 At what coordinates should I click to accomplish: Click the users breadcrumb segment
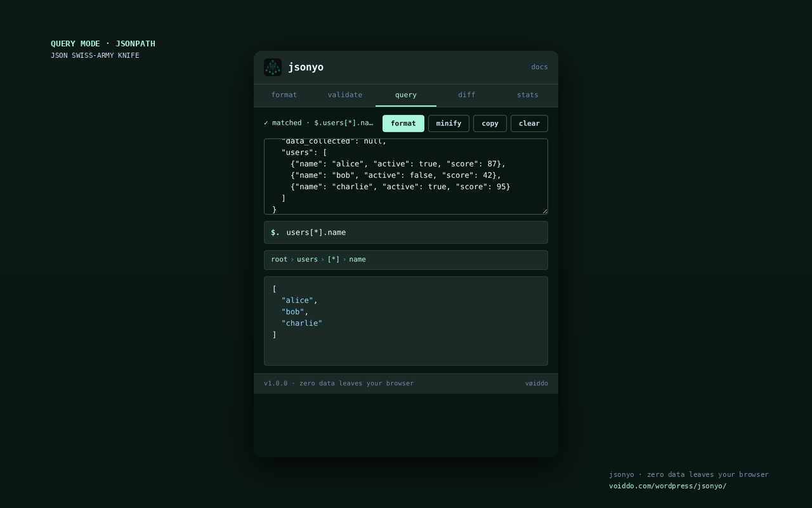(x=307, y=259)
